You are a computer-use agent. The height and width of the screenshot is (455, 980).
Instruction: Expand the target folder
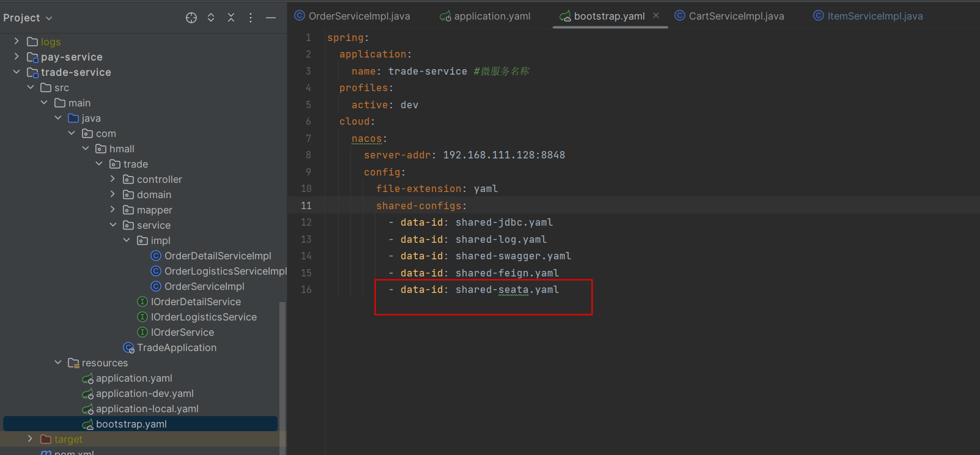point(30,439)
